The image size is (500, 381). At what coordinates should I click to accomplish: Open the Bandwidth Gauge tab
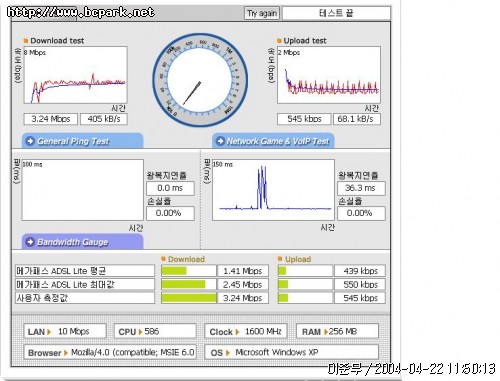pos(83,242)
